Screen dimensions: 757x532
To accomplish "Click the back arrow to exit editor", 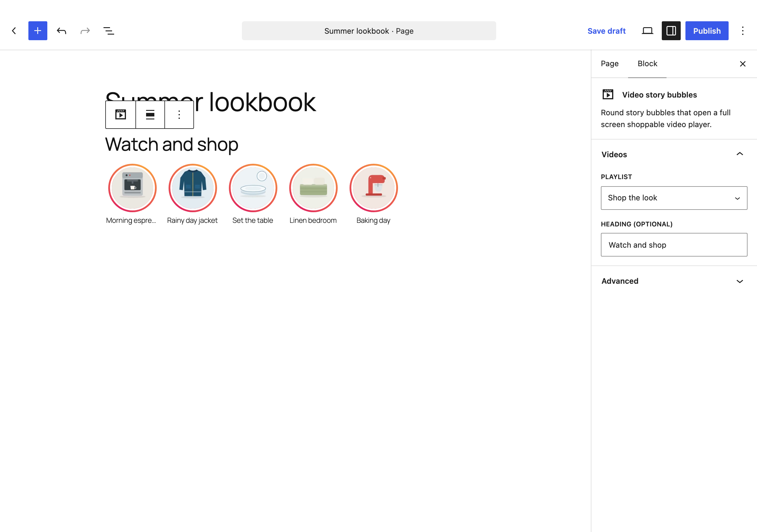I will tap(14, 31).
